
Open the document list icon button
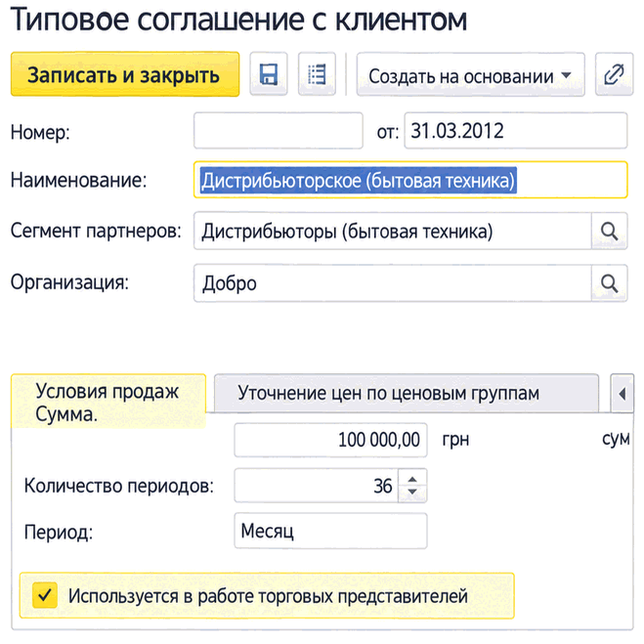317,74
